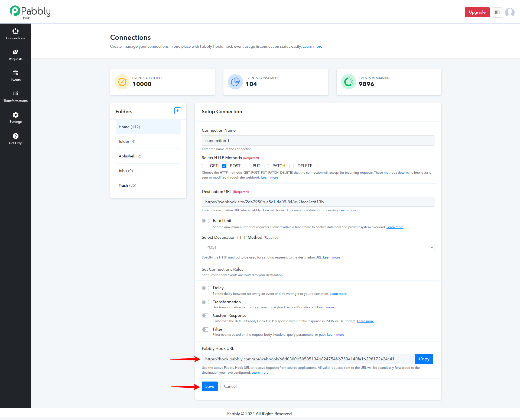
Task: Enable the Custom Response toggle
Action: [206, 316]
